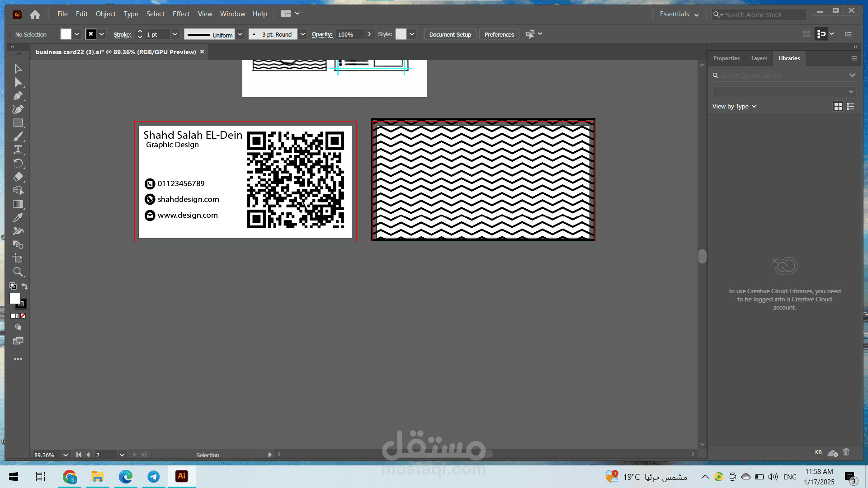This screenshot has height=488, width=868.
Task: Set paint mode to solid Color
Action: [12, 316]
